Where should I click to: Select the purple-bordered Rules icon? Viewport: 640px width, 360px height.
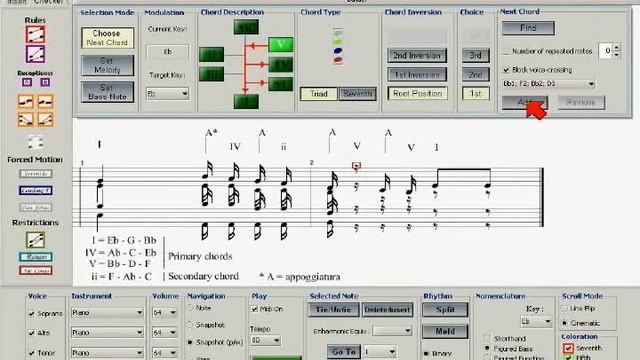coord(35,54)
